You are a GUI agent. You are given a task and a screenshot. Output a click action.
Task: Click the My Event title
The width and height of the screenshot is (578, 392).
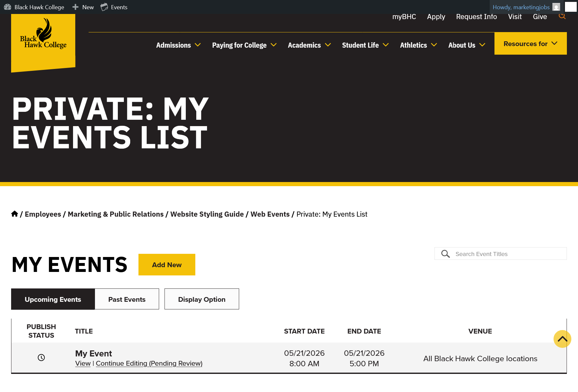pyautogui.click(x=93, y=353)
